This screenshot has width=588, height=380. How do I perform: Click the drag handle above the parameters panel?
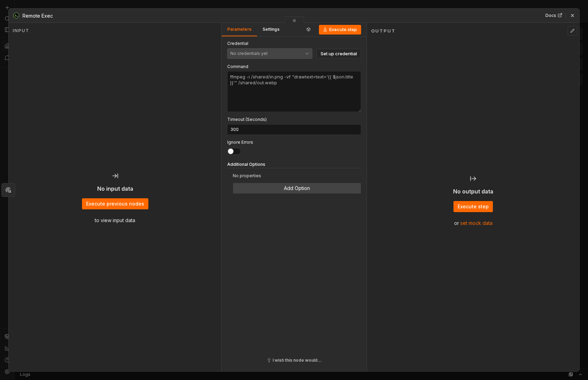tap(294, 20)
